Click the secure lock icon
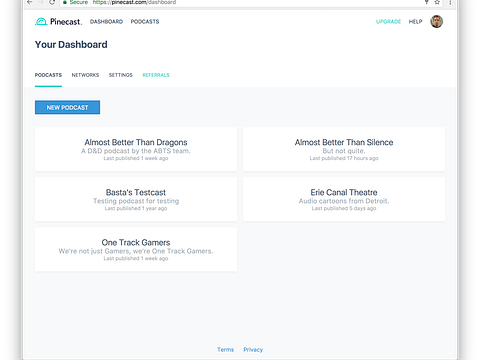The width and height of the screenshot is (480, 360). [65, 2]
